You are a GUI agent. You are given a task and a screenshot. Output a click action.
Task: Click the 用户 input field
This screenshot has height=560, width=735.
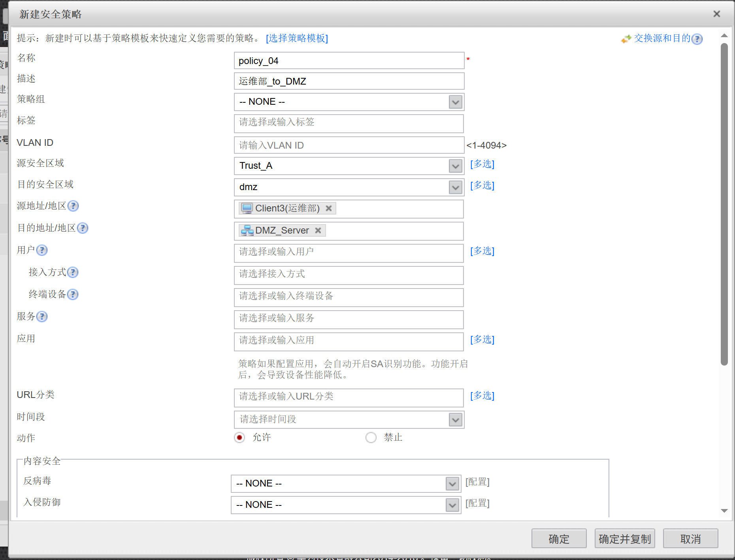(349, 253)
